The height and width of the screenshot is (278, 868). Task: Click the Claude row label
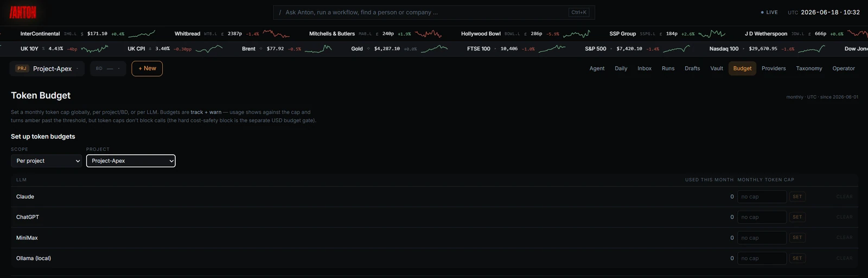25,197
